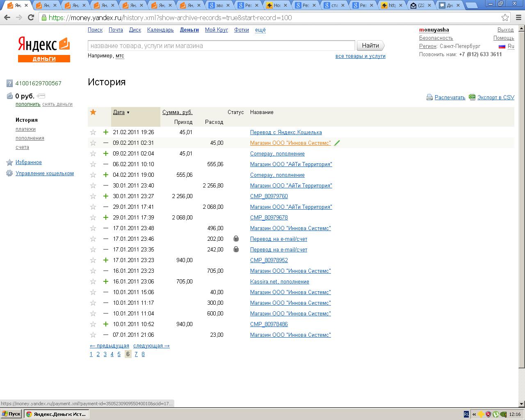
Task: Open пополнения in the sidebar
Action: point(30,138)
